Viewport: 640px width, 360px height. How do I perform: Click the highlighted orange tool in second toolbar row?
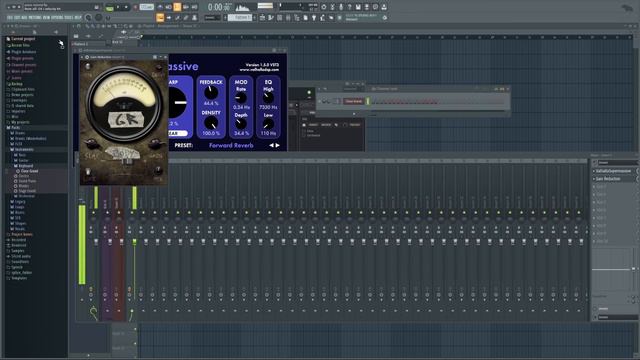coord(160,18)
